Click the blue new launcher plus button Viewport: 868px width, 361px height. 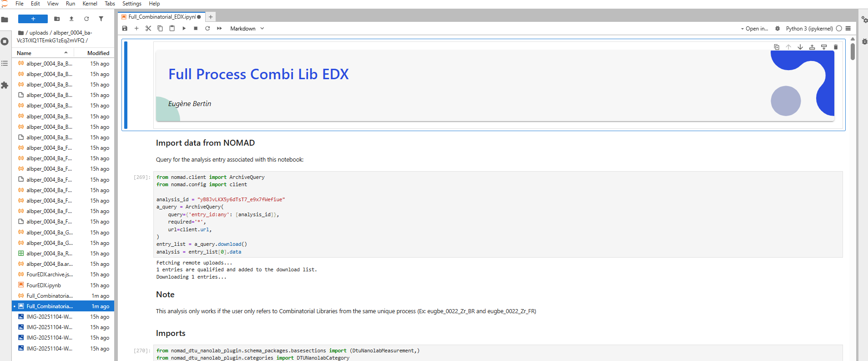point(33,19)
